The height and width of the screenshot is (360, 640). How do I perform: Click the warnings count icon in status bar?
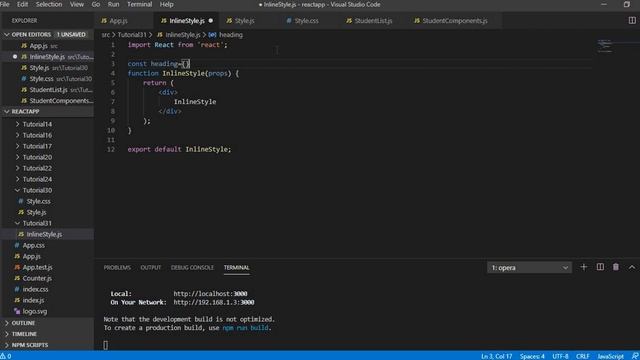6,356
